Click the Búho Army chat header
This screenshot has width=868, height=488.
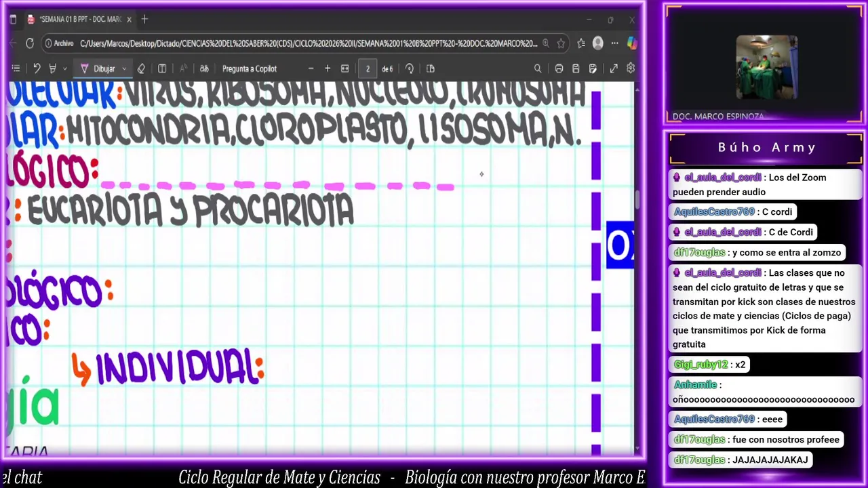[766, 148]
